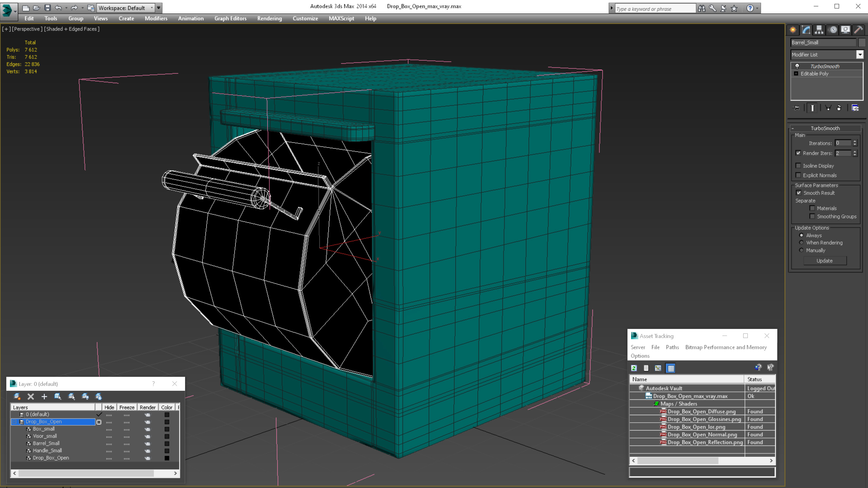Click the color swatch of Drop_Box_Open object row
This screenshot has height=488, width=868.
tap(167, 458)
